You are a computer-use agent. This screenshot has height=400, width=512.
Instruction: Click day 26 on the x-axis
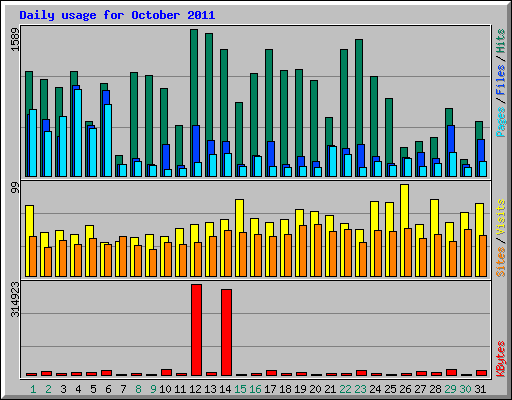pyautogui.click(x=405, y=389)
